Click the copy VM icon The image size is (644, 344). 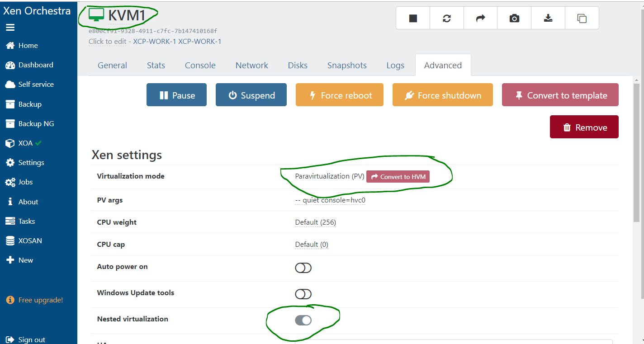pos(582,18)
